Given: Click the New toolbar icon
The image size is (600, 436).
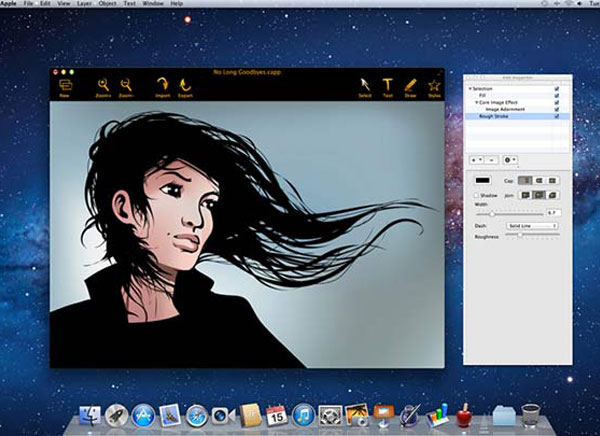Looking at the screenshot, I should [x=65, y=85].
